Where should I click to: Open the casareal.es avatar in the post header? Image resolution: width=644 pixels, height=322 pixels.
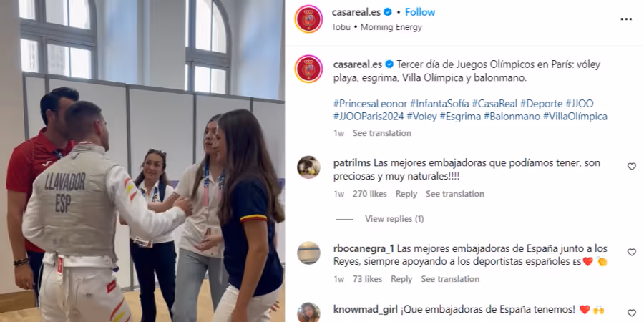coord(308,19)
